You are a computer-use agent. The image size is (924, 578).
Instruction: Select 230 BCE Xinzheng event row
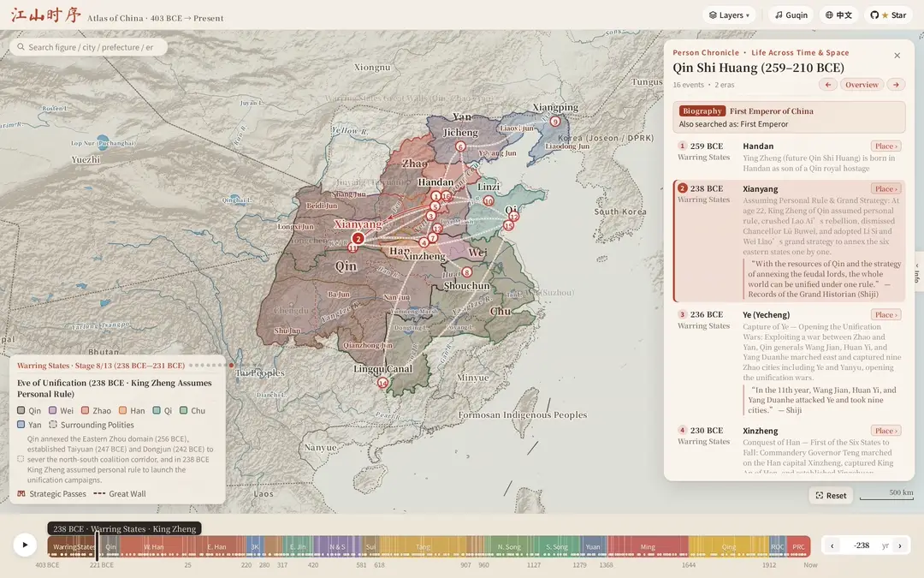click(x=789, y=448)
